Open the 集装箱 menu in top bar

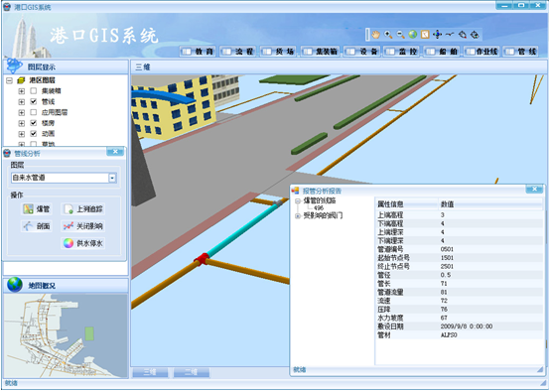pyautogui.click(x=321, y=52)
